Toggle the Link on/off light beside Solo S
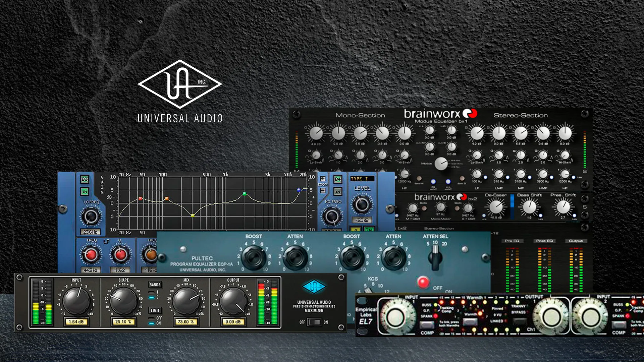 point(448,182)
